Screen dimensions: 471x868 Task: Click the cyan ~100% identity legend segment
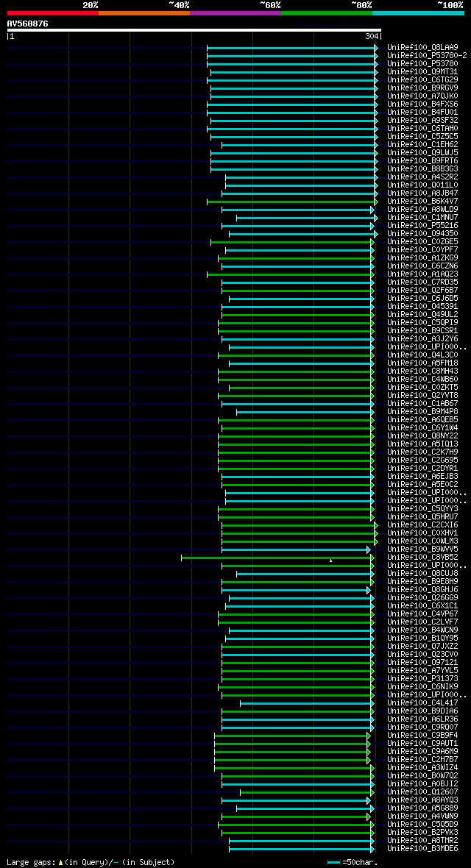pyautogui.click(x=418, y=13)
